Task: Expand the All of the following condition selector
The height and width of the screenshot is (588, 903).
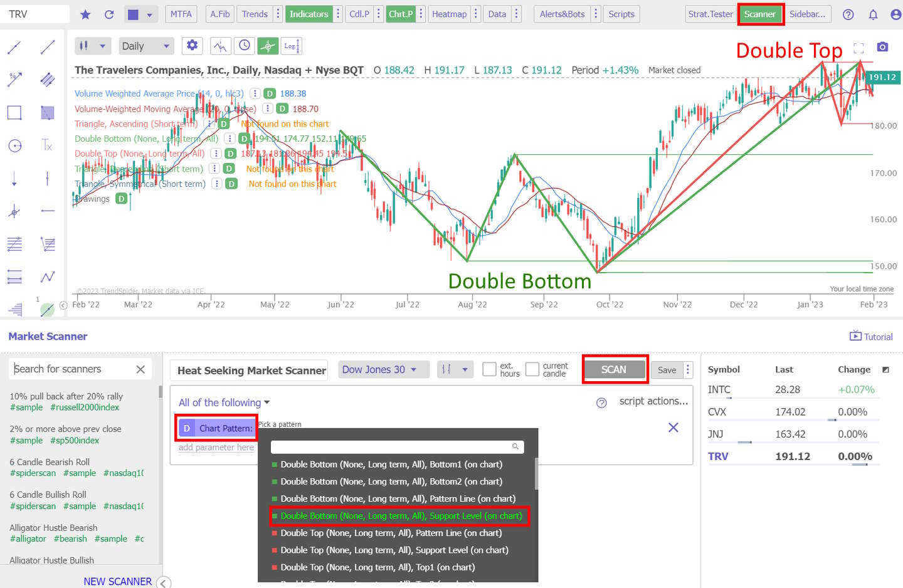Action: (x=223, y=402)
